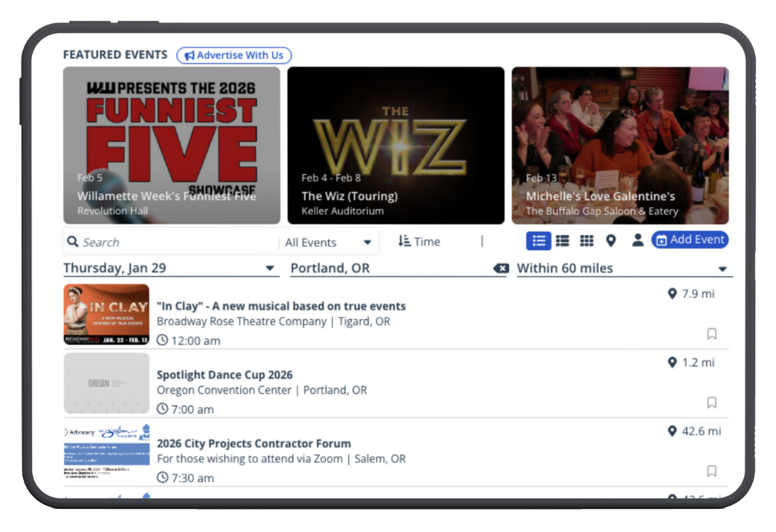The image size is (776, 532).
Task: Click the calendar-plus icon in Add Event
Action: tap(662, 241)
